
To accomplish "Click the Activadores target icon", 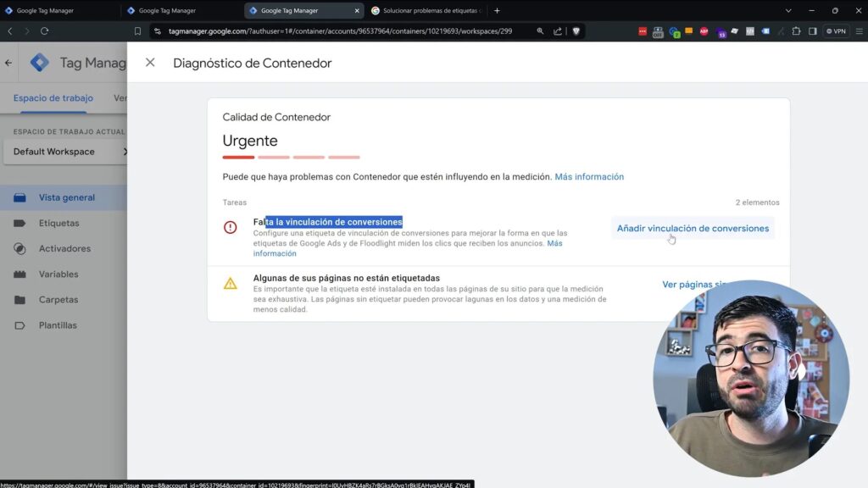I will (x=19, y=248).
